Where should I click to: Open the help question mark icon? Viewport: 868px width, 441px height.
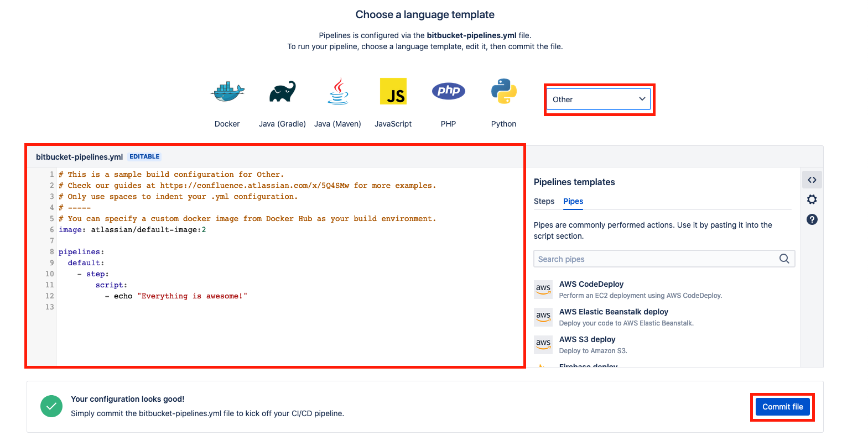pos(812,219)
